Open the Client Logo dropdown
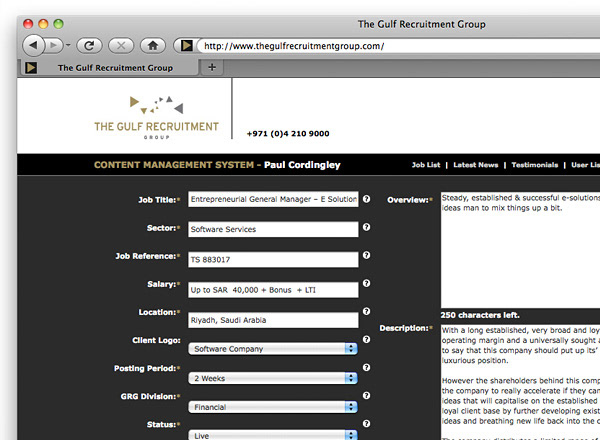Viewport: 600px width, 440px height. coord(273,349)
